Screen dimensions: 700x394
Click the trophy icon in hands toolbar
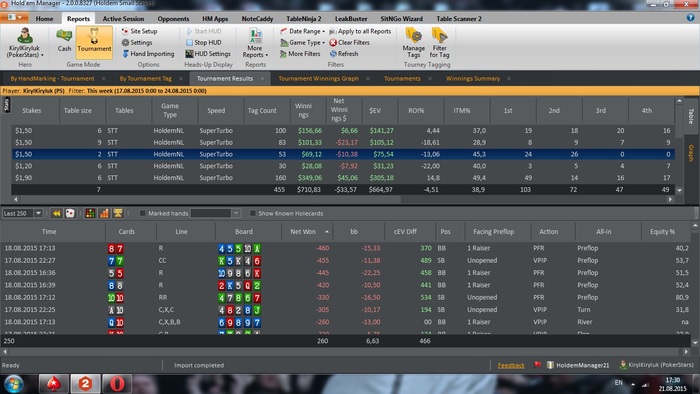click(x=118, y=213)
